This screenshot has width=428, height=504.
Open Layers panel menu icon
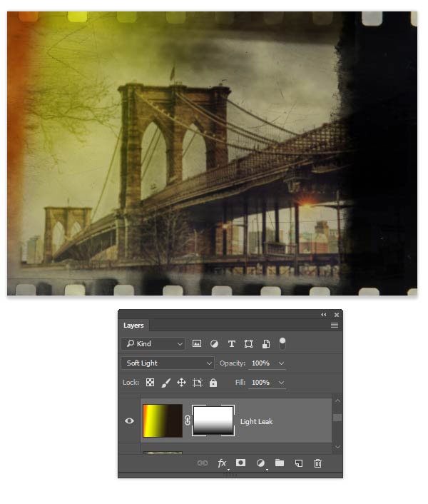(x=335, y=326)
